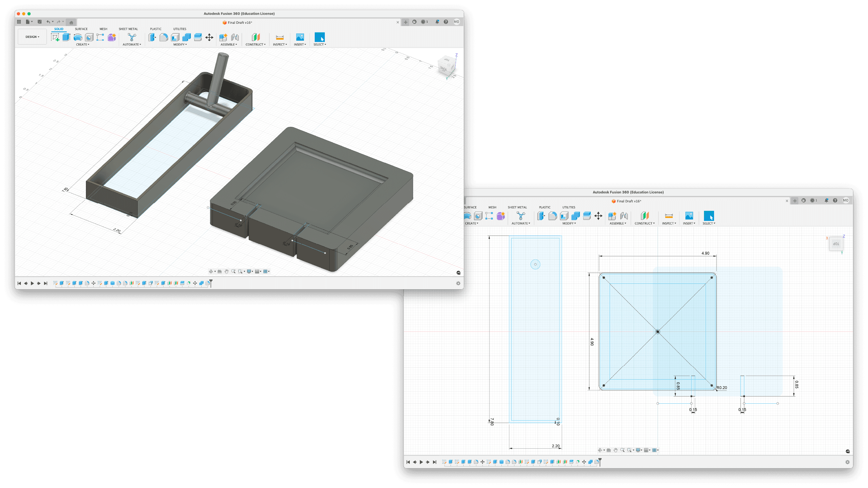Expand CREATE menu in left window

(83, 45)
